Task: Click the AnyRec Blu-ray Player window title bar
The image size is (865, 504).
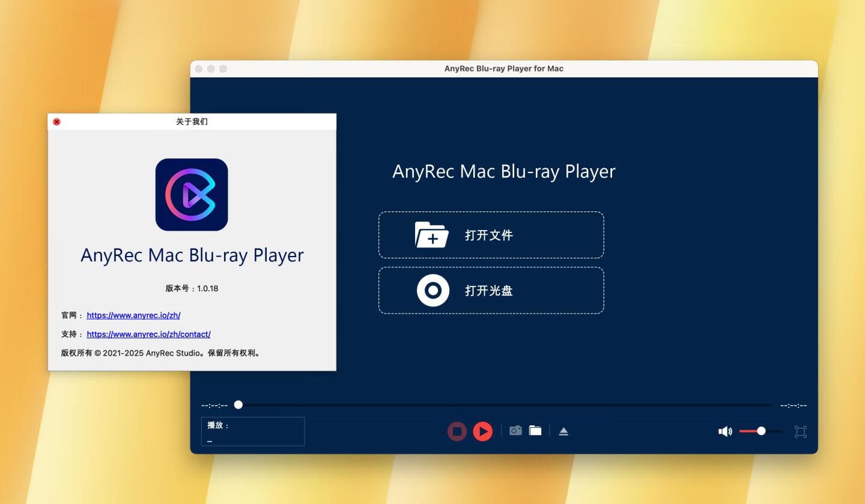Action: pos(503,68)
